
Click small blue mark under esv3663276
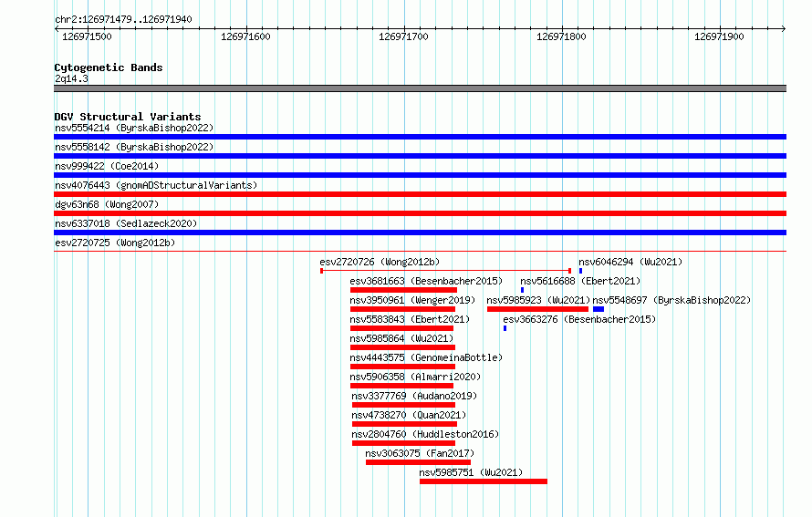tap(505, 328)
